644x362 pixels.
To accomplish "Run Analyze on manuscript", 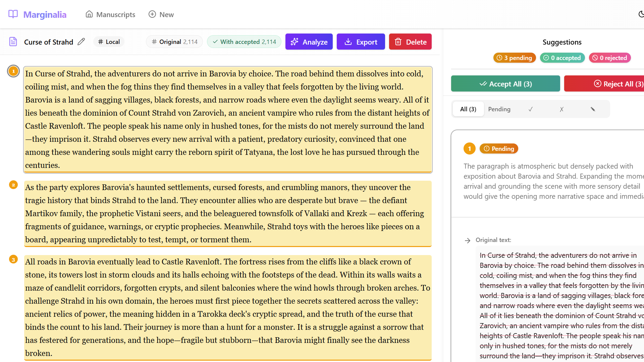I will tap(309, 42).
